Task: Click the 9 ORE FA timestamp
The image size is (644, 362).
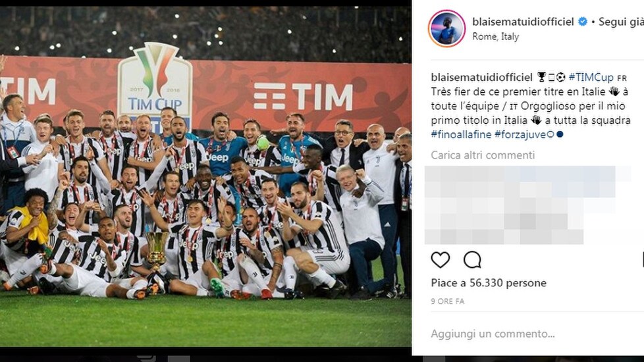Action: [447, 301]
